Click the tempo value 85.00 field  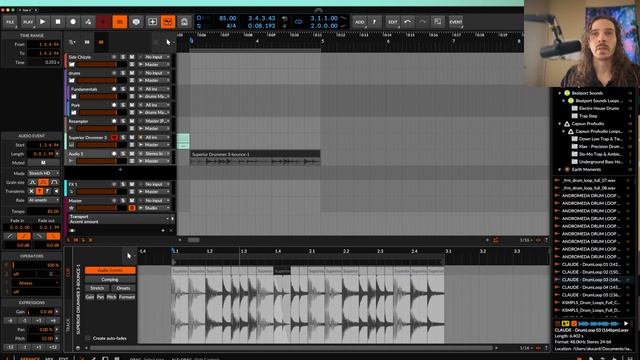click(227, 18)
